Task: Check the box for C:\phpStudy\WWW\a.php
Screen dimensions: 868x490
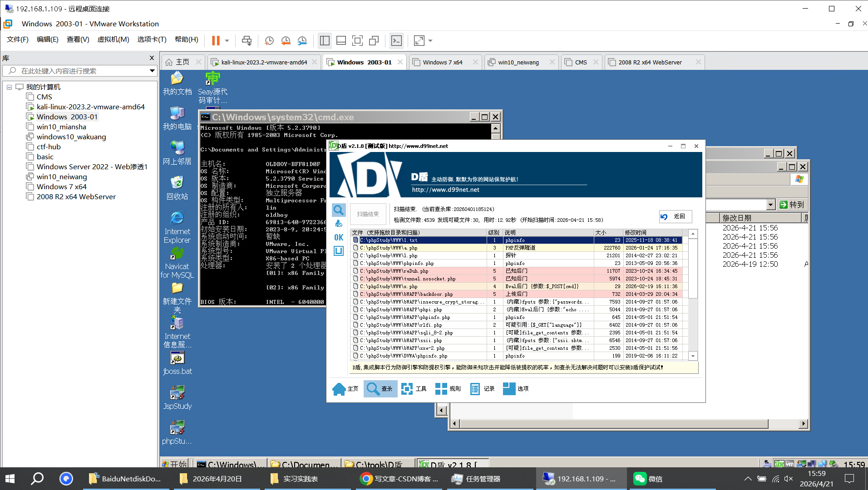Action: click(x=356, y=248)
